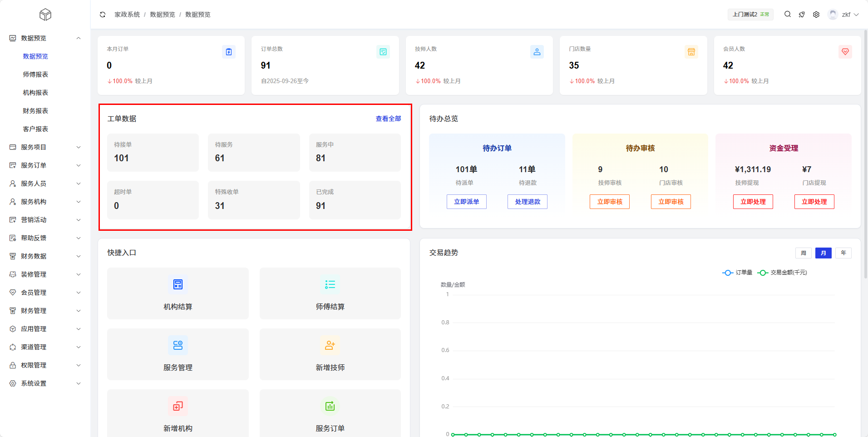Viewport: 868px width, 437px height.
Task: Click the 新增技师 shortcut icon
Action: click(330, 346)
